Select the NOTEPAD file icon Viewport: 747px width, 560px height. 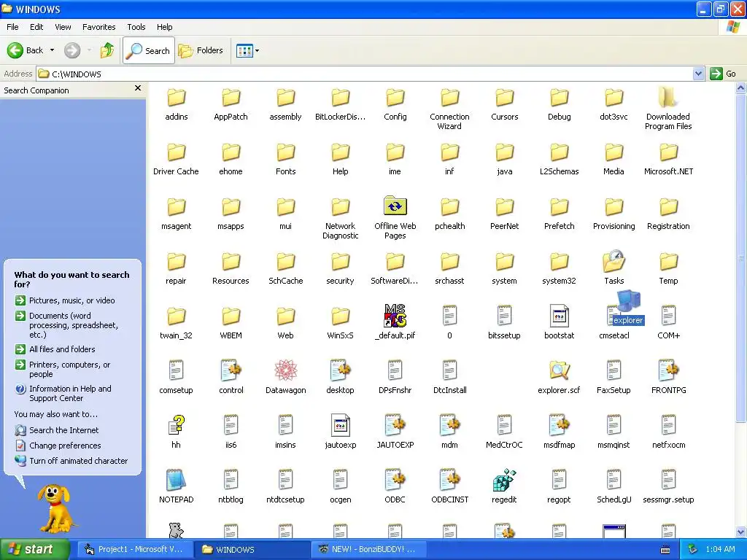176,480
